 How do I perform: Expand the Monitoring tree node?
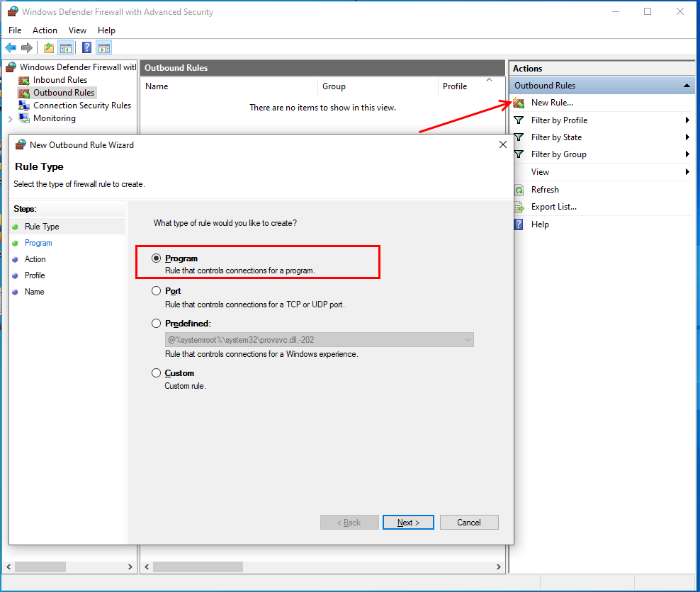(x=10, y=119)
